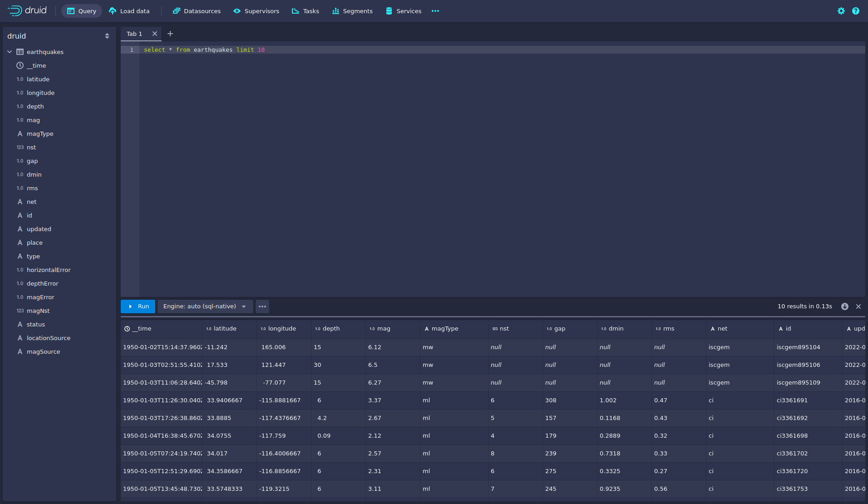The width and height of the screenshot is (868, 504).
Task: Click the Druid logo icon
Action: 15,11
